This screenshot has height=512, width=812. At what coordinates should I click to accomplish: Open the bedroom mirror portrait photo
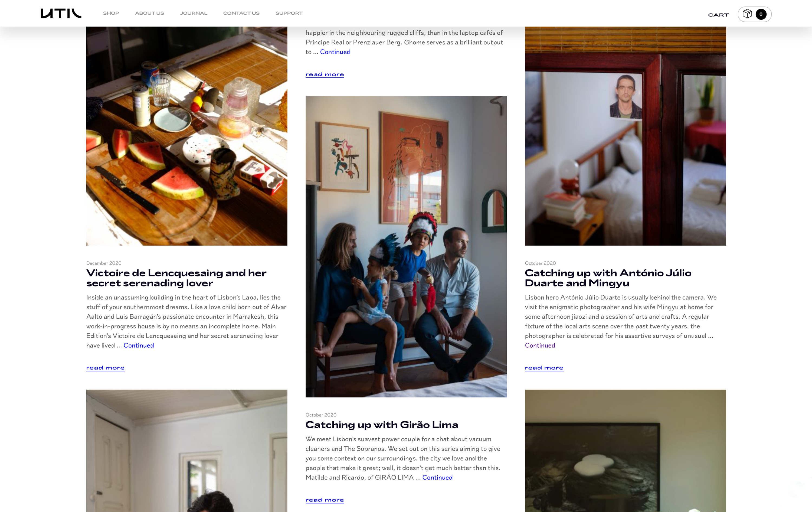pyautogui.click(x=626, y=136)
